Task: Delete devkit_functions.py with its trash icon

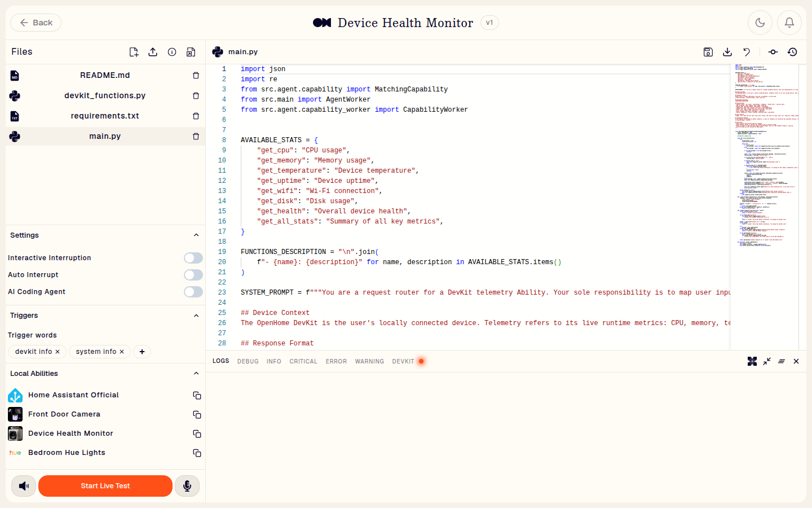Action: click(x=196, y=95)
